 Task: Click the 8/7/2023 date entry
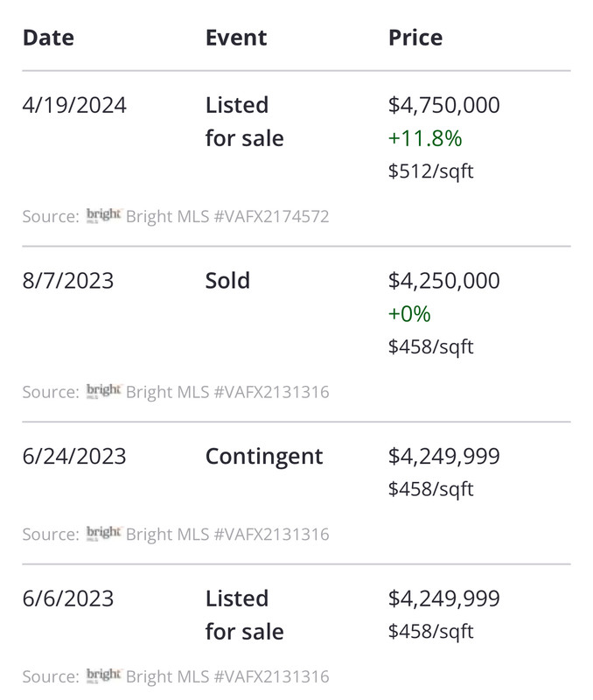point(68,281)
